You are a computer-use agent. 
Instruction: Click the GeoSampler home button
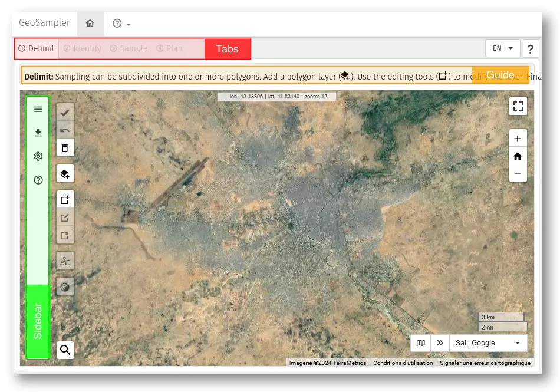(90, 24)
